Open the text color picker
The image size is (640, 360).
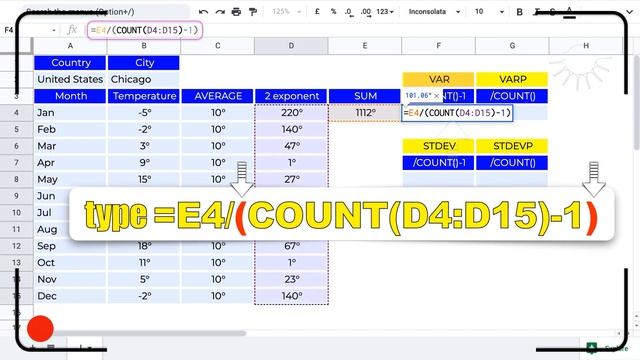[569, 12]
